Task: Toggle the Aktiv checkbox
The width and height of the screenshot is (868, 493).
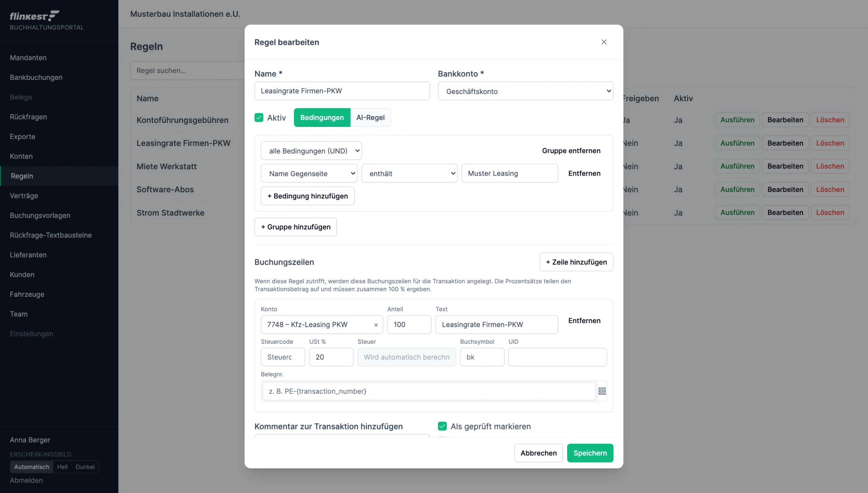Action: click(259, 117)
